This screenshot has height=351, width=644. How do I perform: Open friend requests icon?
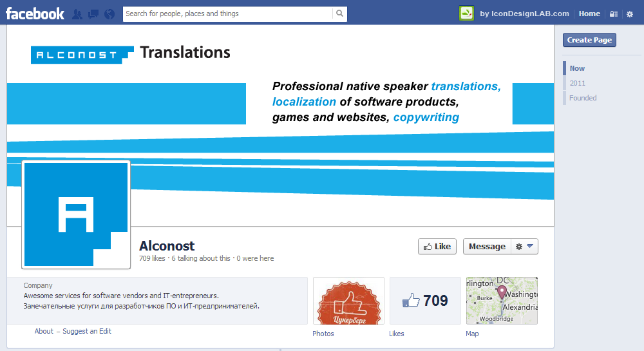tap(77, 14)
